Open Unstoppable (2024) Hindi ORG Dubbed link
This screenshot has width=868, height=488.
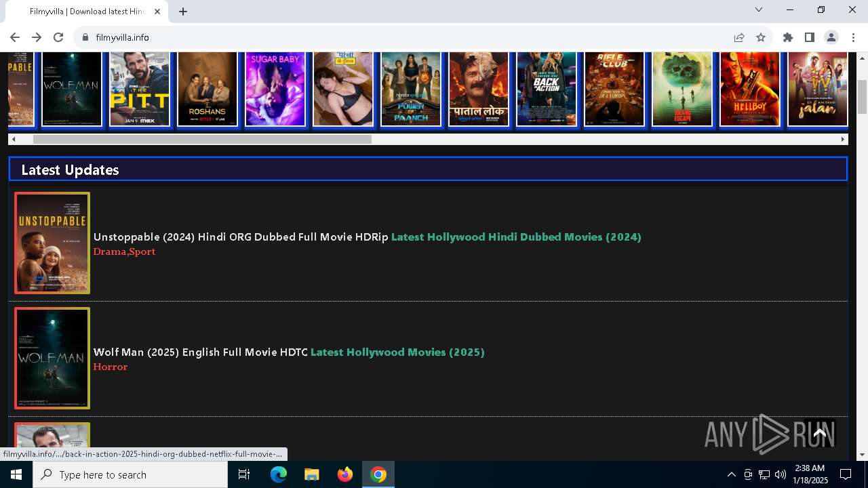coord(241,237)
